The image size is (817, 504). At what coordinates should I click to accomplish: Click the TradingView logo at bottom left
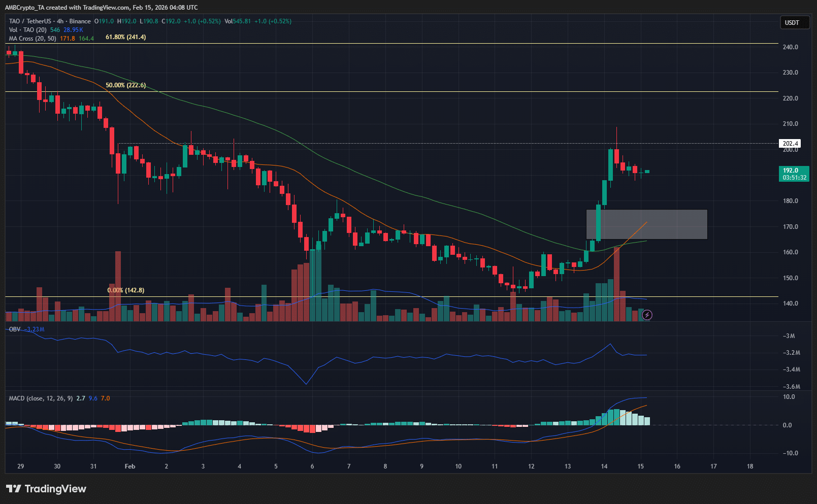46,489
